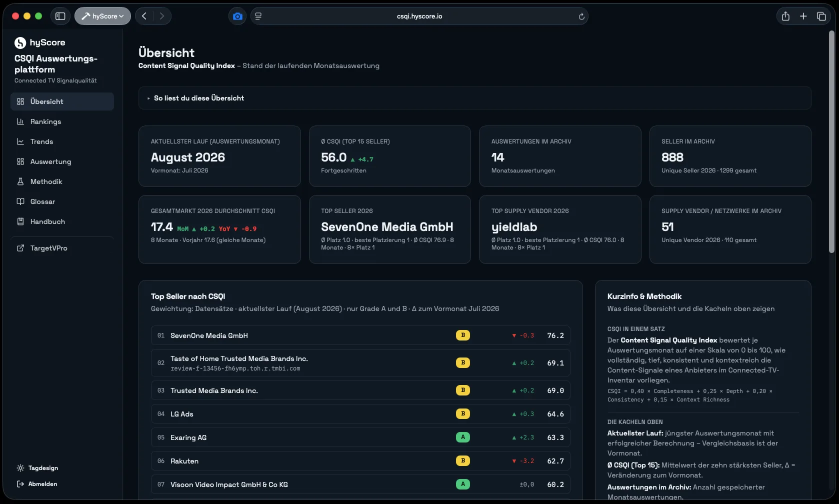Open the Handbuch page
The width and height of the screenshot is (839, 504).
tap(62, 221)
